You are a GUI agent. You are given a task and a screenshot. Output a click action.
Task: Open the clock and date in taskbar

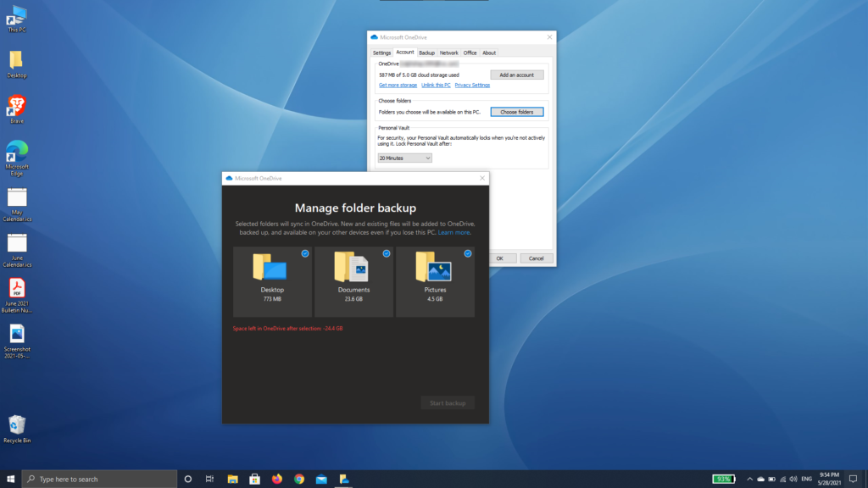click(x=829, y=480)
